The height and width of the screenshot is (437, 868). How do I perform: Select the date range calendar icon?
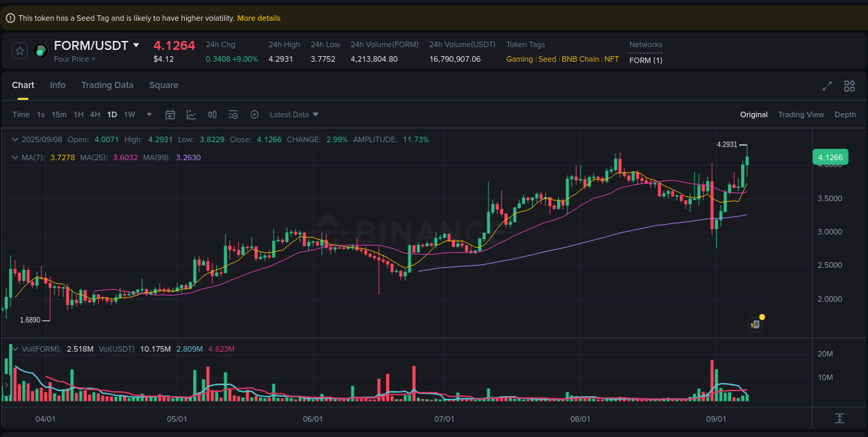170,114
